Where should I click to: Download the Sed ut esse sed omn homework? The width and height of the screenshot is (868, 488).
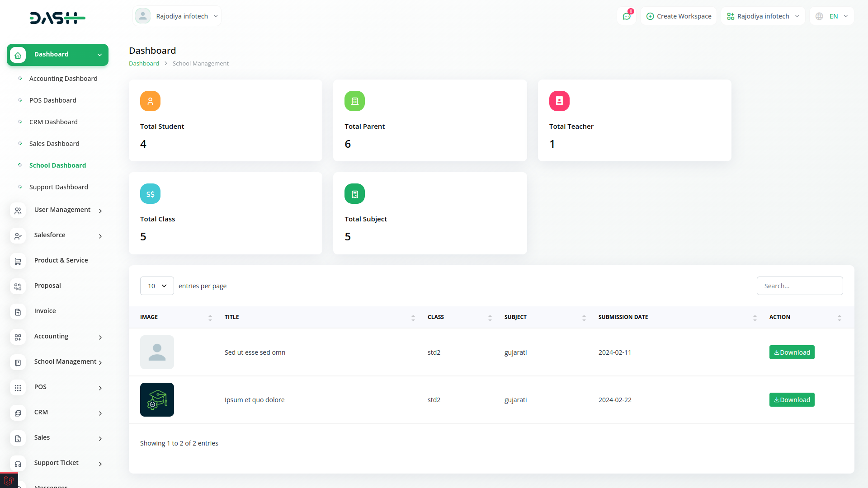[792, 352]
